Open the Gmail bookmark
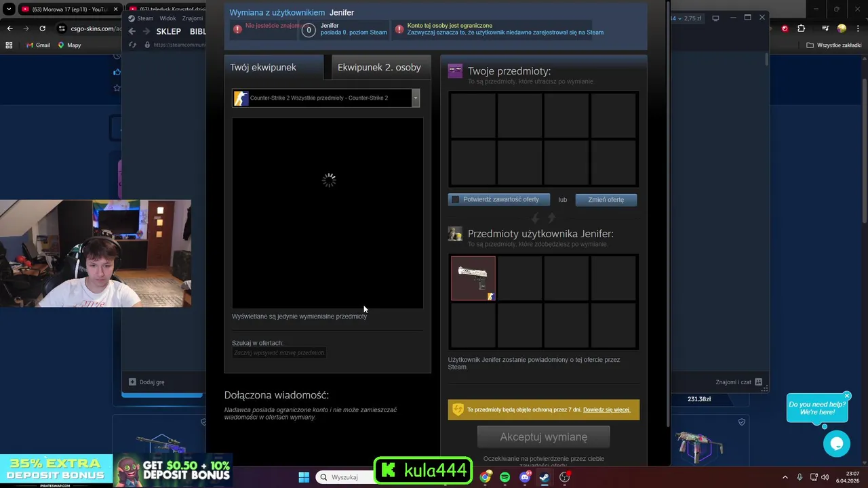 tap(37, 45)
